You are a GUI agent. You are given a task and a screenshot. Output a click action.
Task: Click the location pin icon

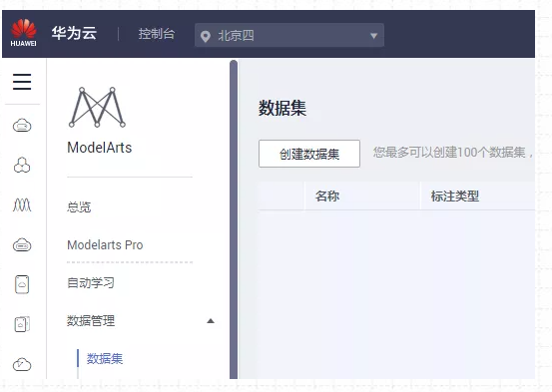click(206, 36)
